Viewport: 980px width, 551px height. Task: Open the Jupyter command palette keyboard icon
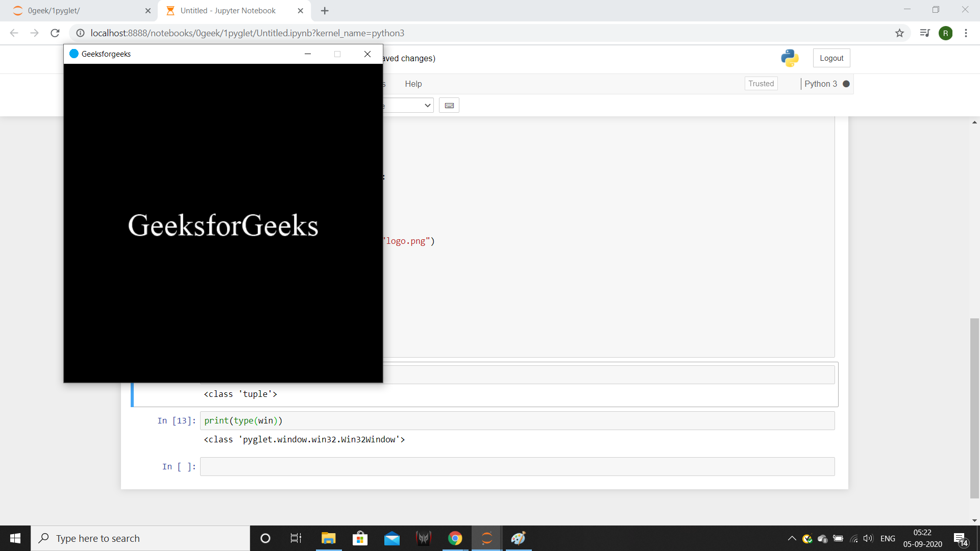pyautogui.click(x=449, y=106)
